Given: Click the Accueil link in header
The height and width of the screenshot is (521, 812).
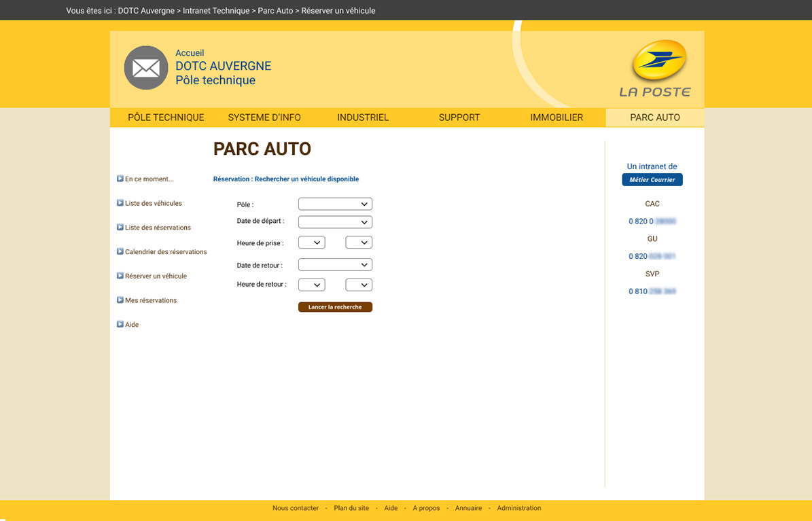Looking at the screenshot, I should (190, 53).
